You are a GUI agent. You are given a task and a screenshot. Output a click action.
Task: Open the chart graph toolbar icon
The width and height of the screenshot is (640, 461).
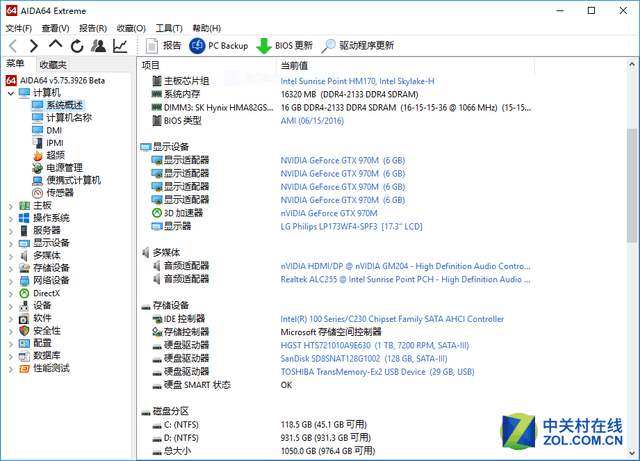[120, 46]
